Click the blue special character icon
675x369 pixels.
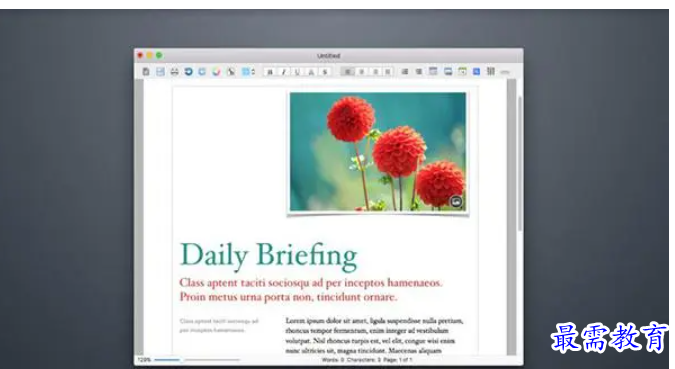tap(476, 71)
